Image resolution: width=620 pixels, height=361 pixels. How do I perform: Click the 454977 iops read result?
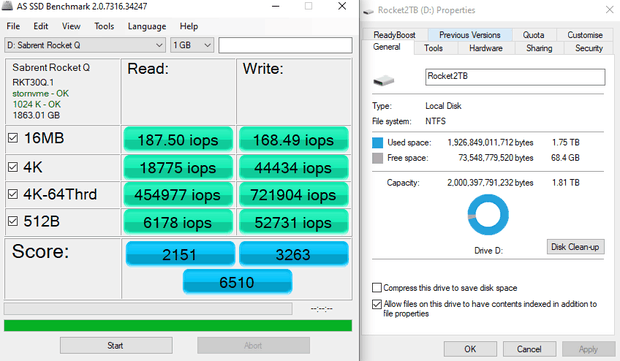(x=178, y=195)
